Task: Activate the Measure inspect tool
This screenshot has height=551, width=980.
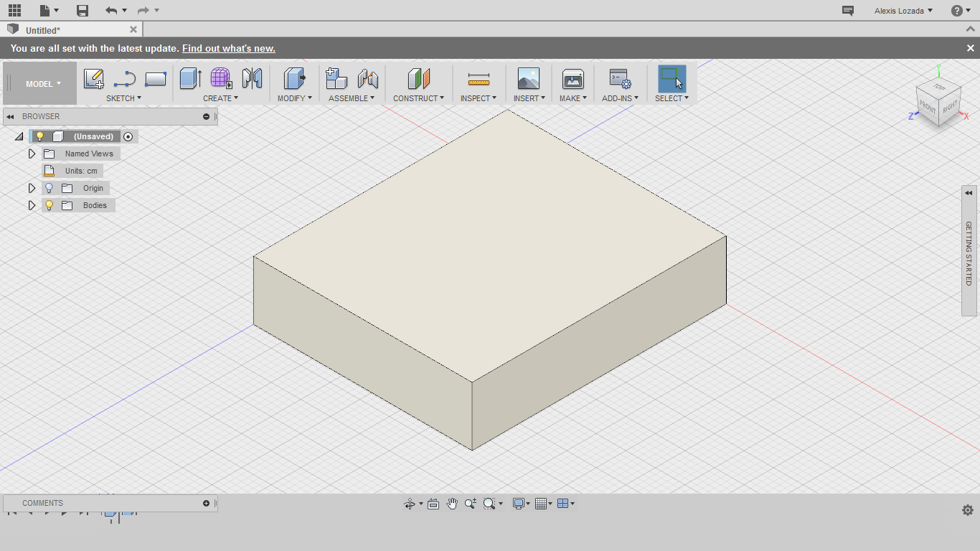Action: (479, 79)
